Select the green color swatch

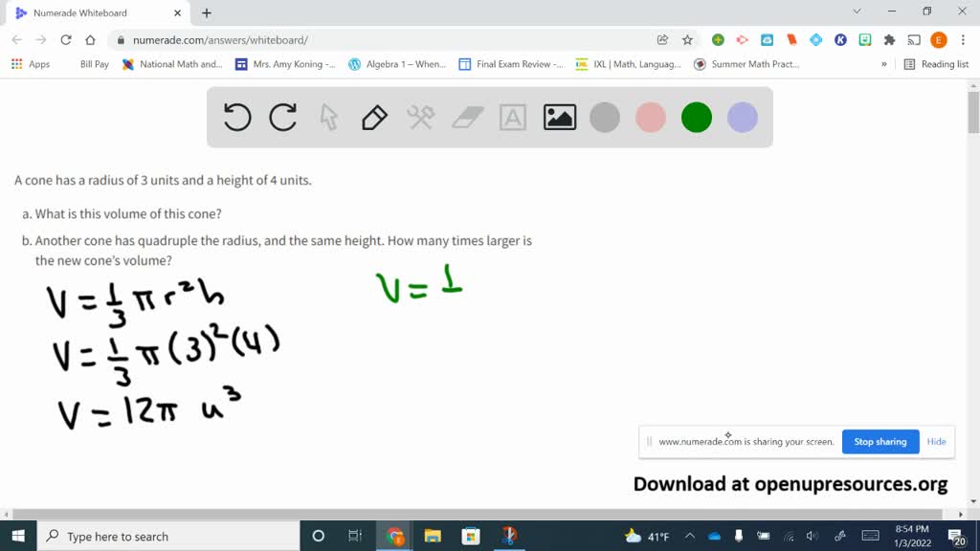tap(696, 117)
